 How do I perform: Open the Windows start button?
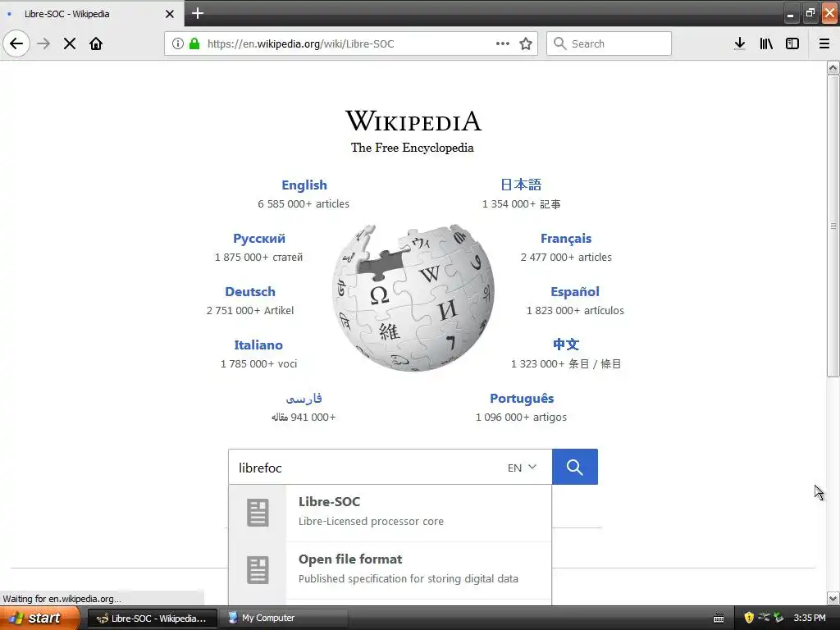[x=39, y=618]
